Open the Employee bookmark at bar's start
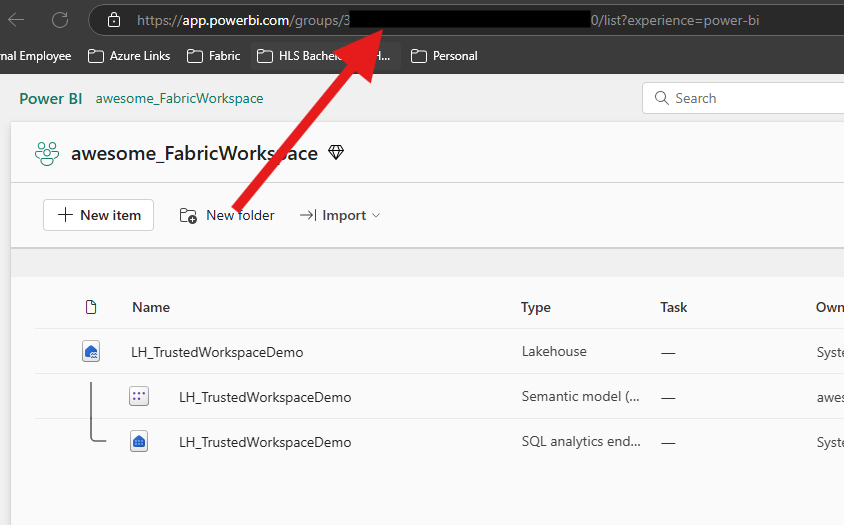This screenshot has height=525, width=844. click(36, 56)
